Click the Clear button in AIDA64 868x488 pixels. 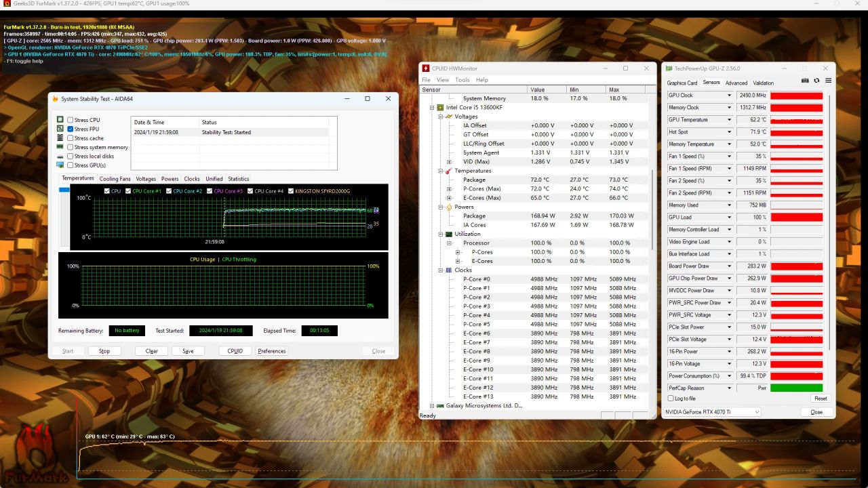click(x=151, y=351)
